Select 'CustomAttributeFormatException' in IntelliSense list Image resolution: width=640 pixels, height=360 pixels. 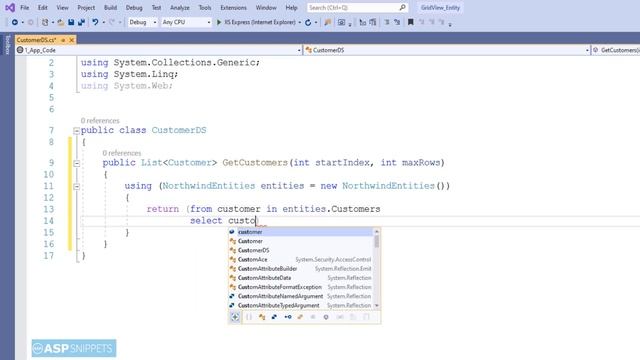tap(301, 287)
